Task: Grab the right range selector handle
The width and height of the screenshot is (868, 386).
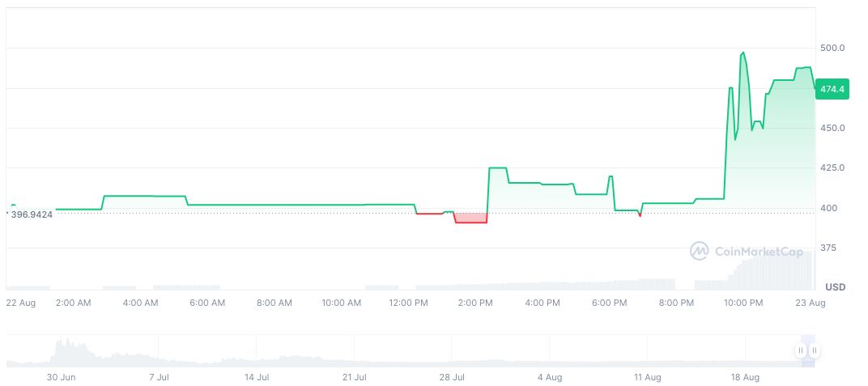Action: pos(815,350)
